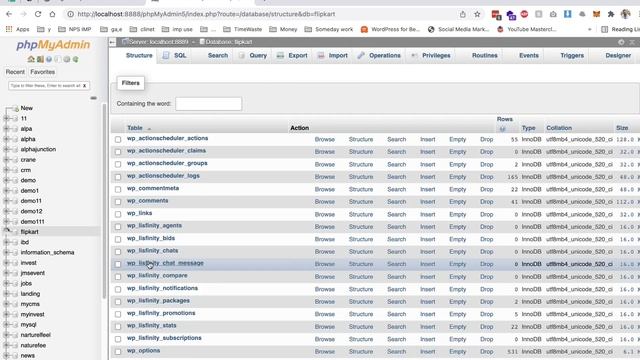The width and height of the screenshot is (640, 360).
Task: Check the wp_lisfinity_packages checkbox
Action: pyautogui.click(x=118, y=302)
